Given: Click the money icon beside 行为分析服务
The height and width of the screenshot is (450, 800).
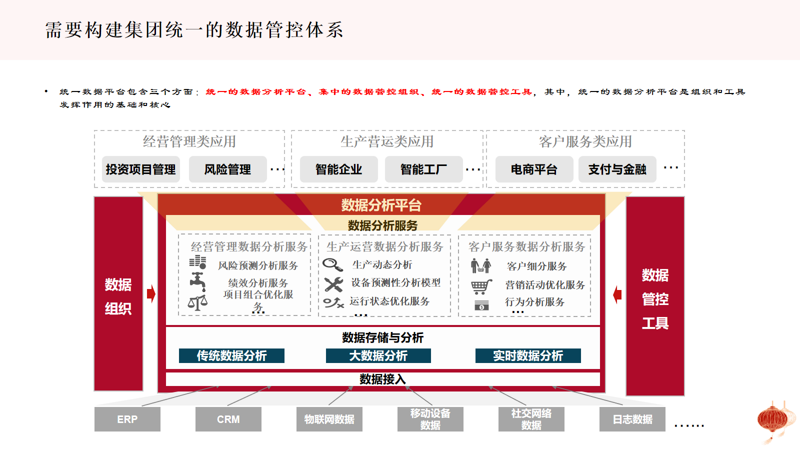Looking at the screenshot, I should (482, 306).
